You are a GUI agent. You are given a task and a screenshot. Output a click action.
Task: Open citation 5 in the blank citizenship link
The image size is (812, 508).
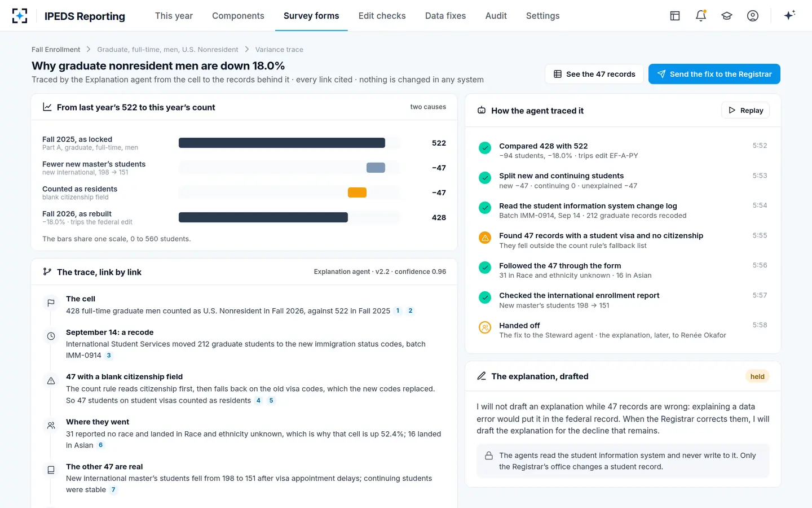271,401
